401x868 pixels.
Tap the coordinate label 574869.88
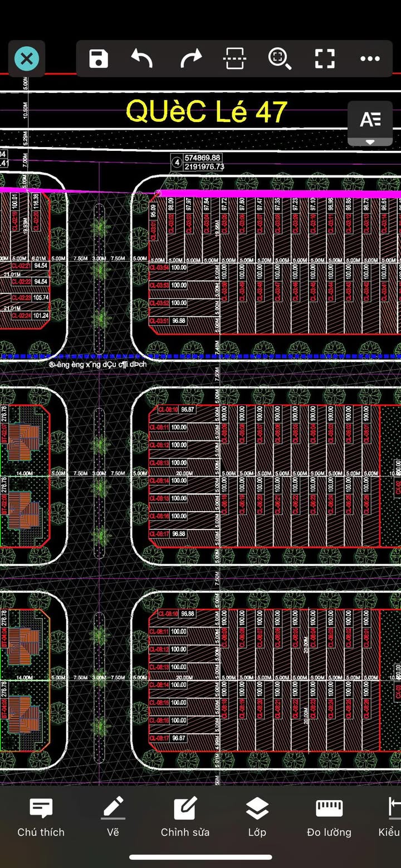coord(203,158)
